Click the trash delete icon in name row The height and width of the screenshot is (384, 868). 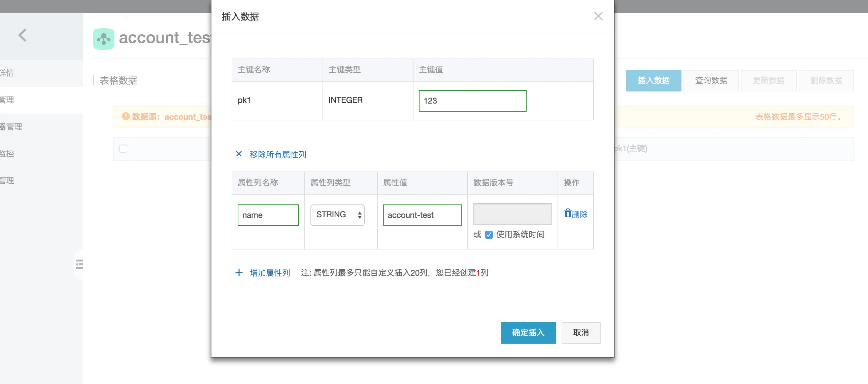pyautogui.click(x=568, y=214)
